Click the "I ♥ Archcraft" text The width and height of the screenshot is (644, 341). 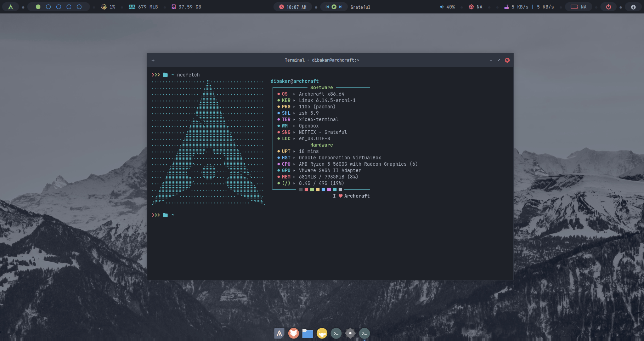click(x=351, y=196)
